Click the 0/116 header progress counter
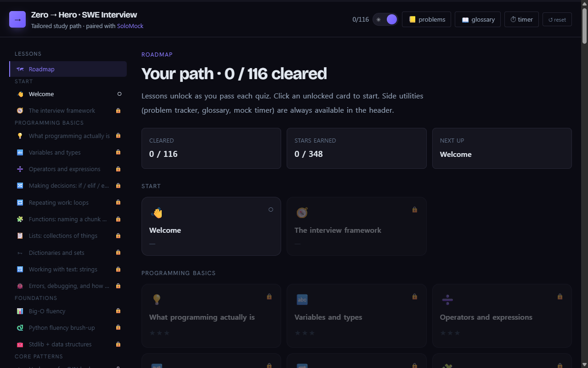588x368 pixels. point(361,19)
